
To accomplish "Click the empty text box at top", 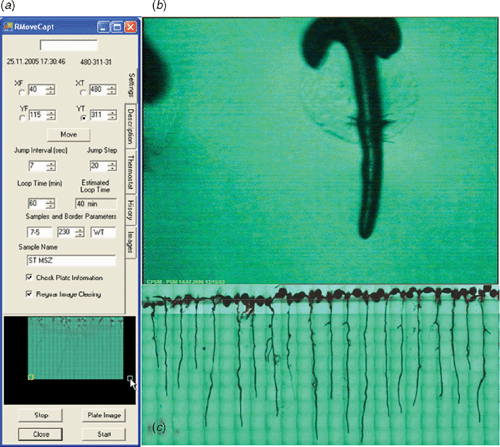I will click(x=69, y=45).
